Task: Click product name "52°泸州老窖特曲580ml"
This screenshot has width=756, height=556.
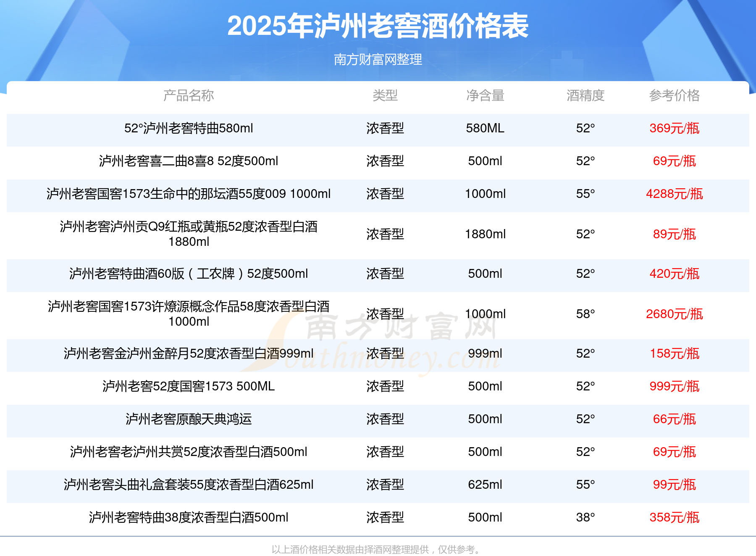Action: 189,128
